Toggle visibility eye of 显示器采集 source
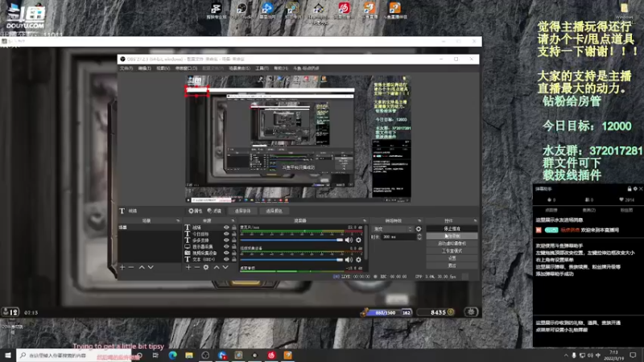 pyautogui.click(x=226, y=247)
